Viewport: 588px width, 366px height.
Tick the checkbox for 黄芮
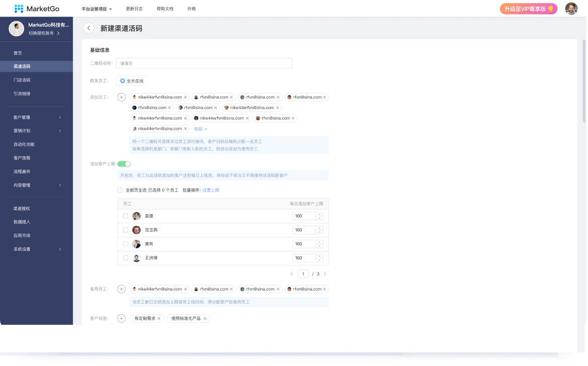(126, 244)
